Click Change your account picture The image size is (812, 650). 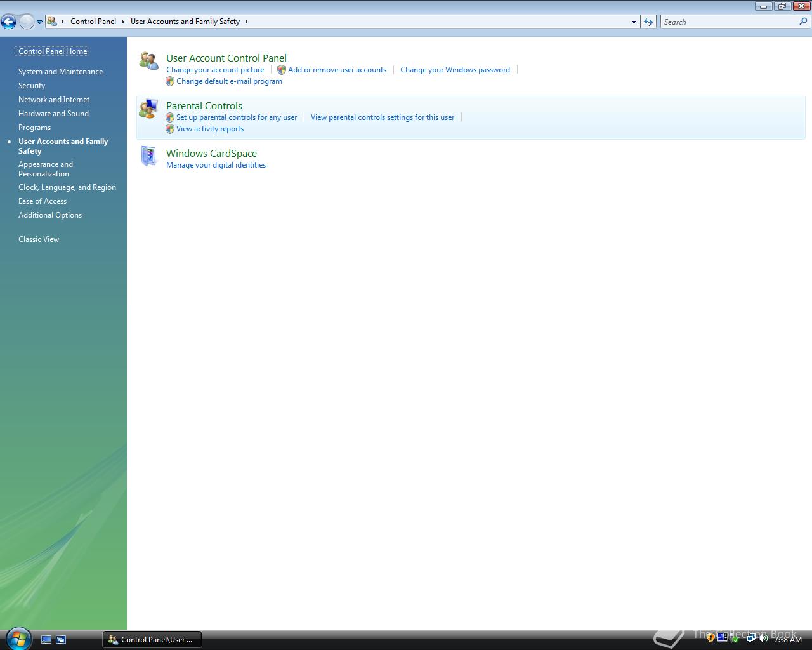215,70
